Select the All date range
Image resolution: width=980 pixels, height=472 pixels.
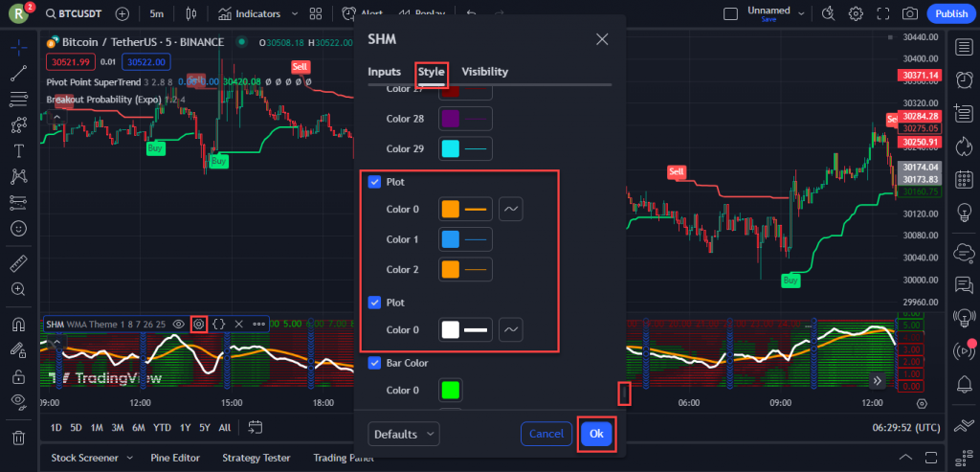224,428
